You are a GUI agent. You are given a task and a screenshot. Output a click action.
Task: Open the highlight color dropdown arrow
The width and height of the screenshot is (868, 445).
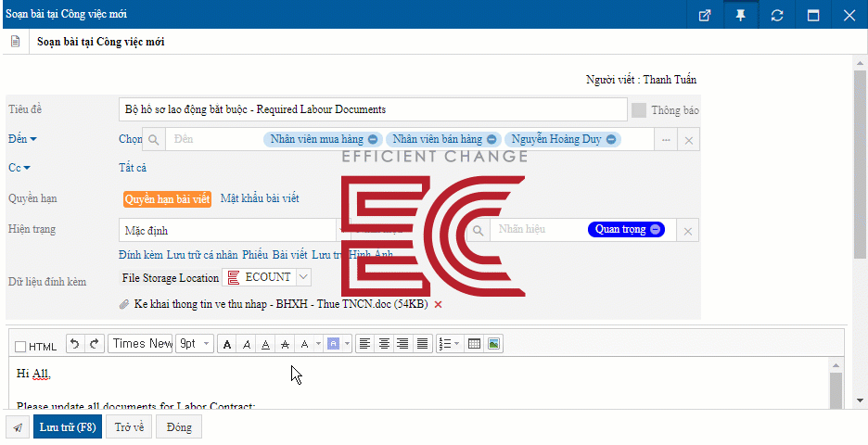tap(347, 344)
